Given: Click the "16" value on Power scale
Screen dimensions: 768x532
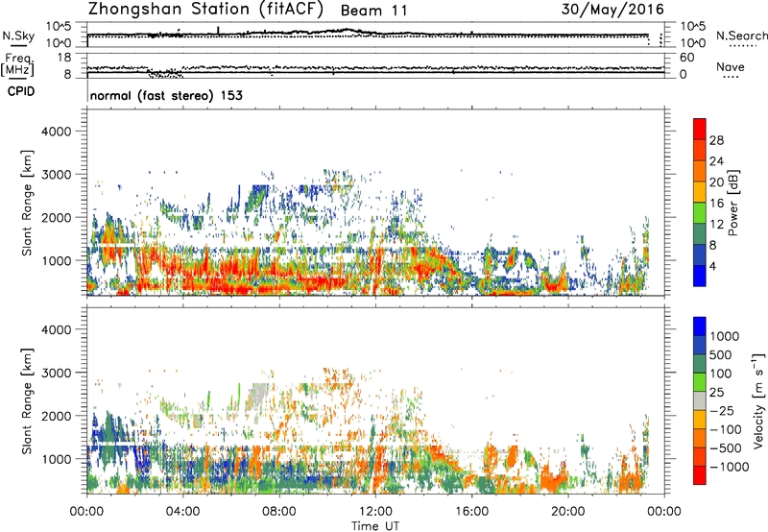Looking at the screenshot, I should (x=716, y=204).
